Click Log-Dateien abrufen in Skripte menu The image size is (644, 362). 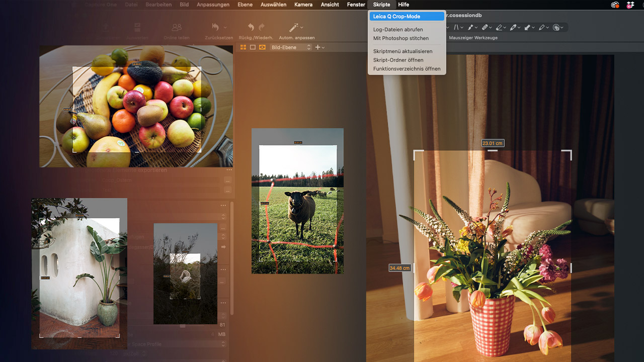click(398, 30)
